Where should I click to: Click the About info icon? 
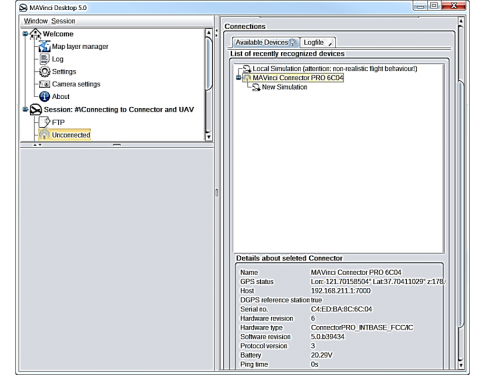[44, 96]
